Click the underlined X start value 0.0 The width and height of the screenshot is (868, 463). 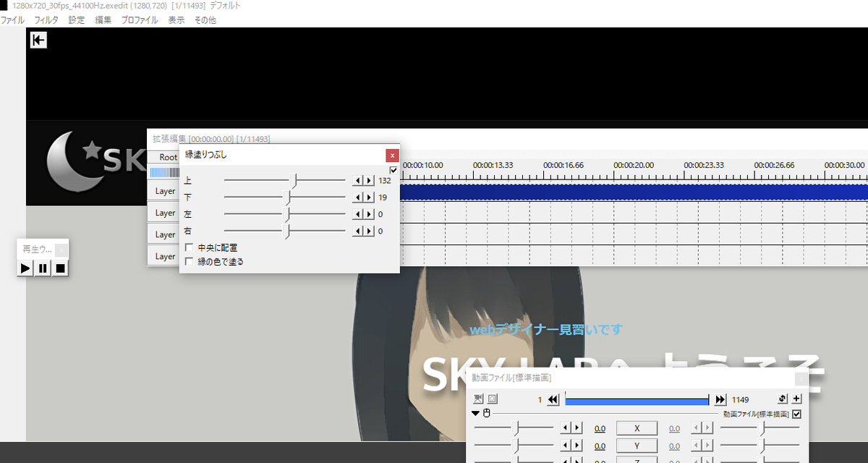(x=600, y=428)
